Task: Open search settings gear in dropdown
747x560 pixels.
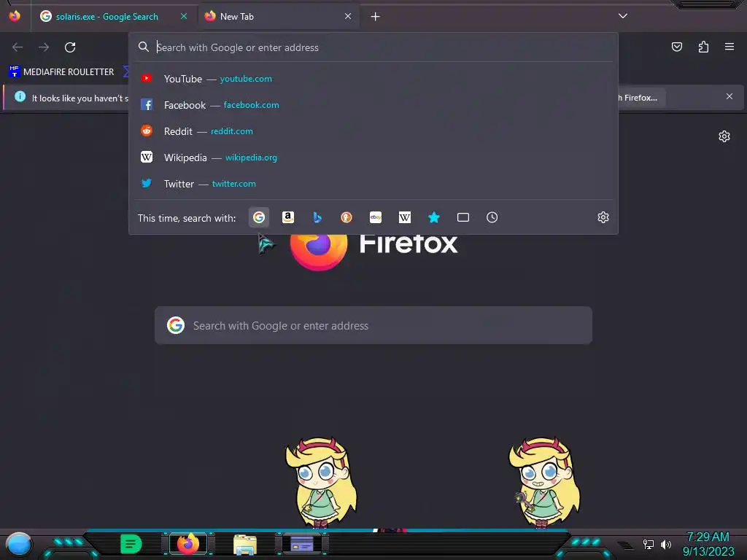Action: (x=603, y=217)
